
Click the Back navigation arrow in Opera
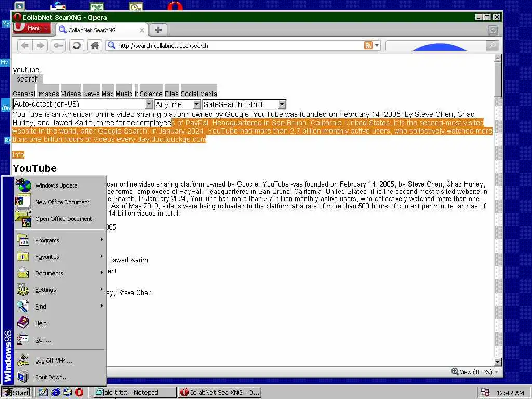pyautogui.click(x=24, y=46)
